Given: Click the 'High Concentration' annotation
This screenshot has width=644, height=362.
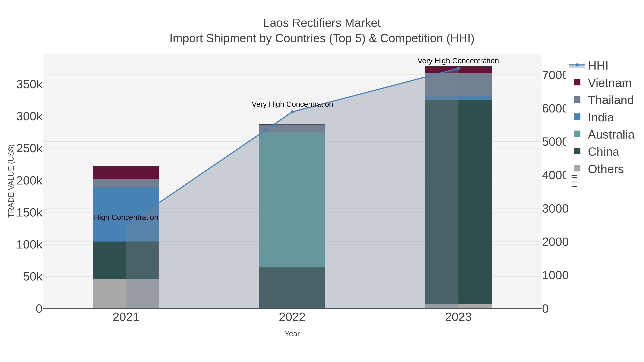Looking at the screenshot, I should 126,217.
